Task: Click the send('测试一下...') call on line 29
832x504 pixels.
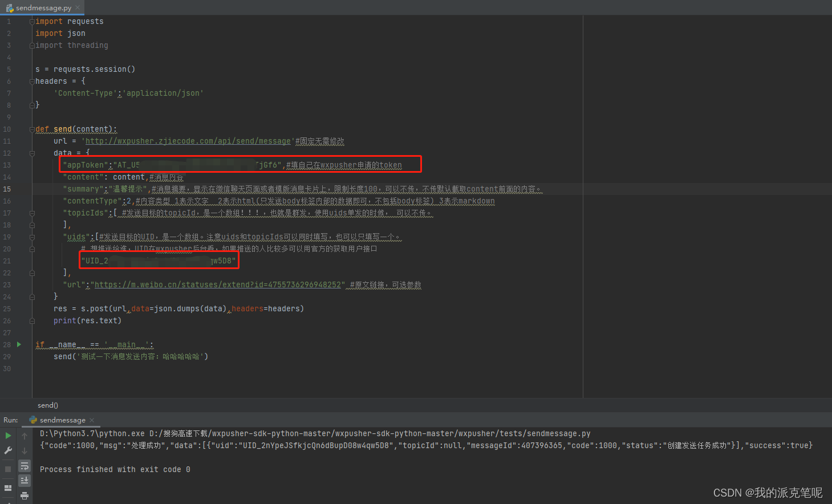Action: coord(131,357)
